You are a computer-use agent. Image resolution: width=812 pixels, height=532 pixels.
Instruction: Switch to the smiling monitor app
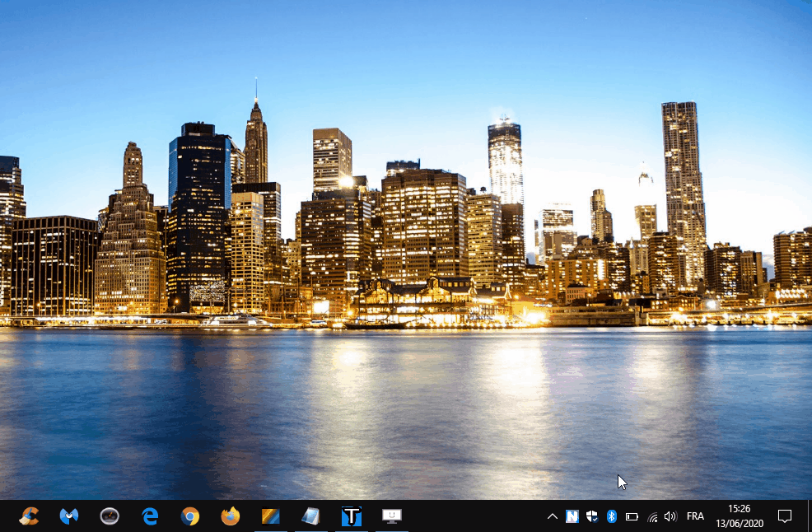point(391,516)
